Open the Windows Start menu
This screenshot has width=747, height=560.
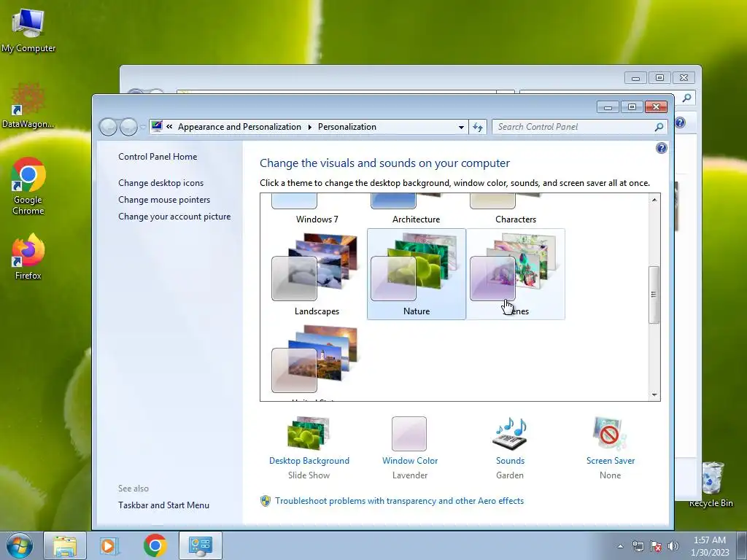(20, 545)
